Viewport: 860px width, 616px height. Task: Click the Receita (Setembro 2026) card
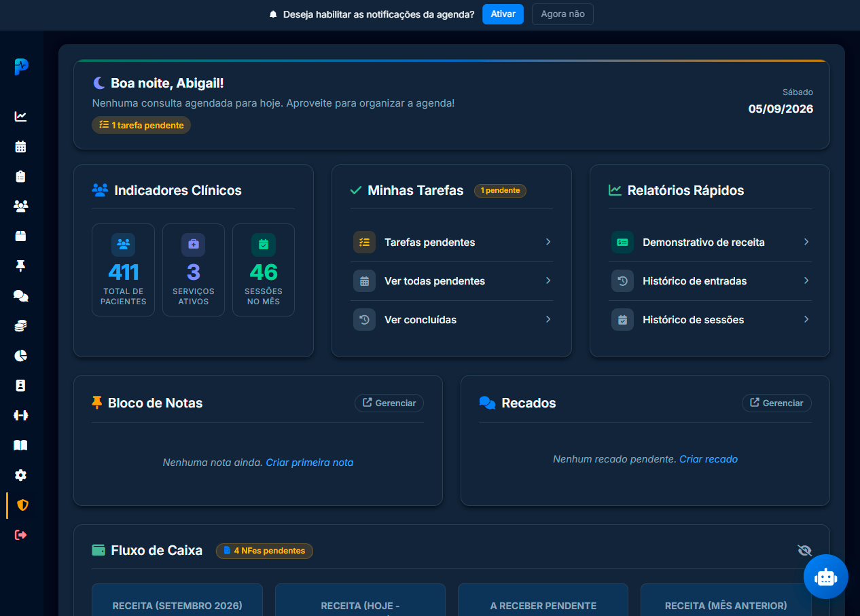[x=177, y=600]
